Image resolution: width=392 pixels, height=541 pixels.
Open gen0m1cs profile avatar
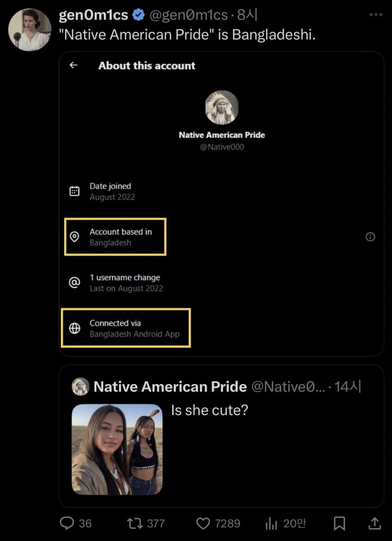click(x=30, y=30)
